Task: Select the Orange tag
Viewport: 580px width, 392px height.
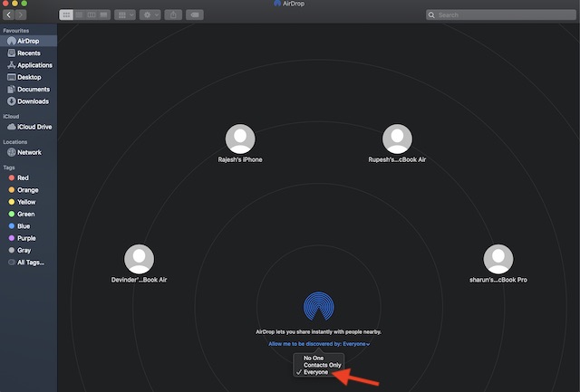Action: [28, 190]
